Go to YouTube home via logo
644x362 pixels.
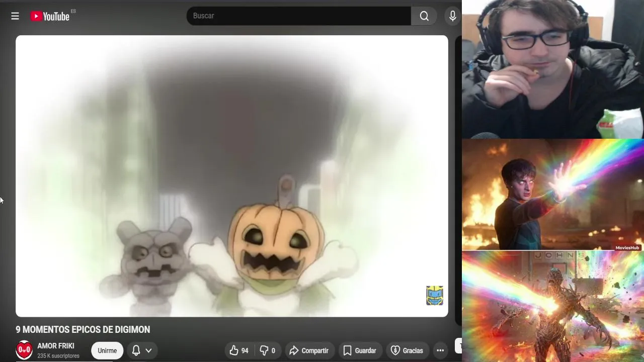point(50,16)
